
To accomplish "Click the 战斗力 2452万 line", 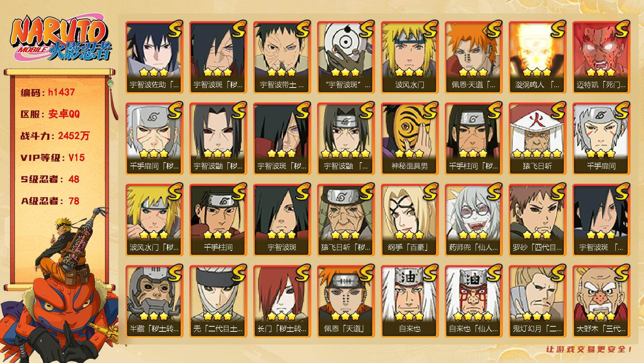I will point(54,136).
